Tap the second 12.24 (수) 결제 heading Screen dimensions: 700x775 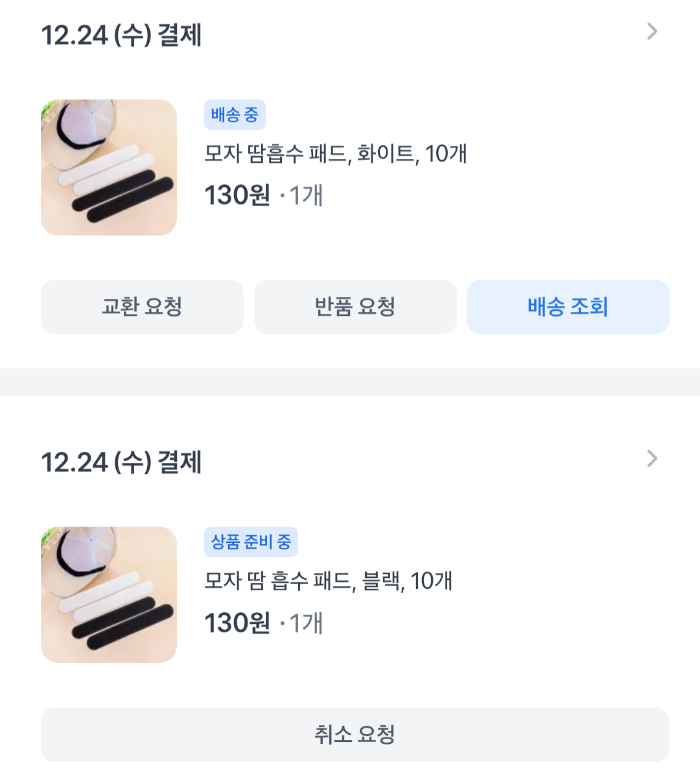point(121,462)
